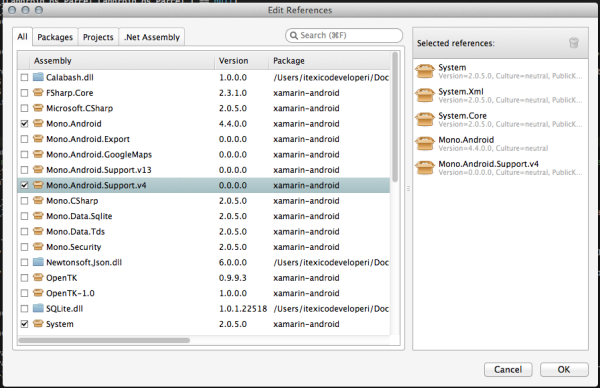Click the Calabash.dll folder icon
This screenshot has width=600, height=388.
pos(38,77)
